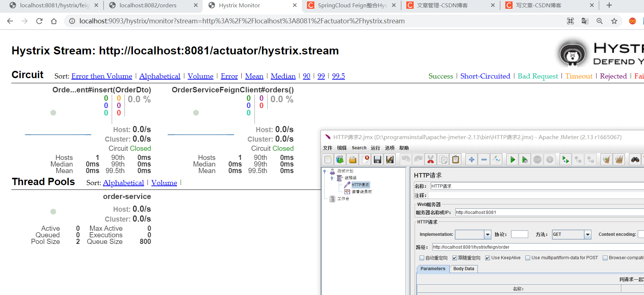Click 名称 name input field

pos(537,186)
